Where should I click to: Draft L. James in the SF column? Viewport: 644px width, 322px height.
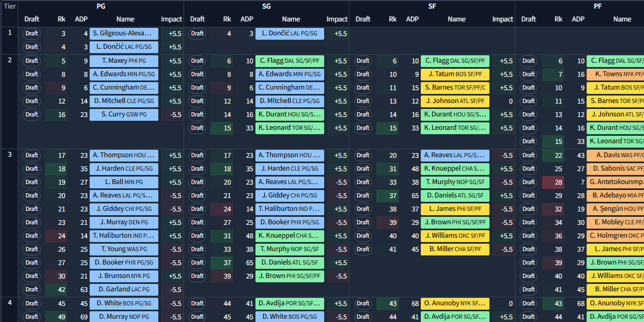point(363,209)
